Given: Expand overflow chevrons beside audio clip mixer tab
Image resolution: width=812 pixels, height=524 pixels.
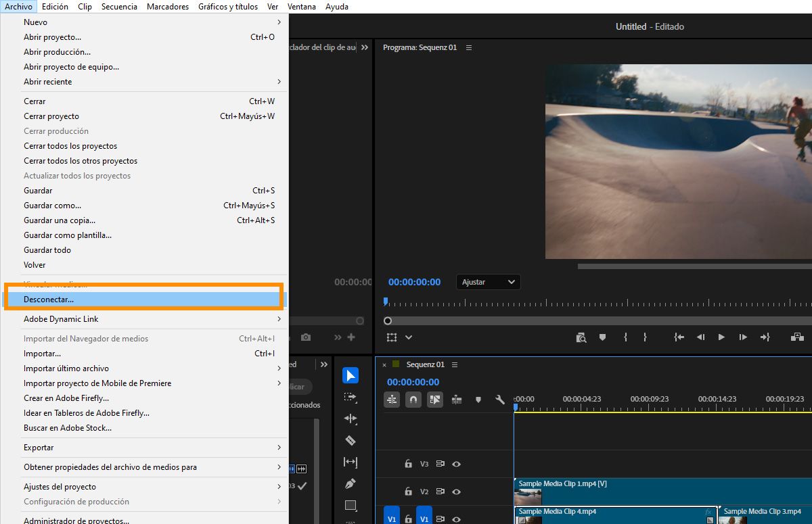Looking at the screenshot, I should [x=365, y=47].
